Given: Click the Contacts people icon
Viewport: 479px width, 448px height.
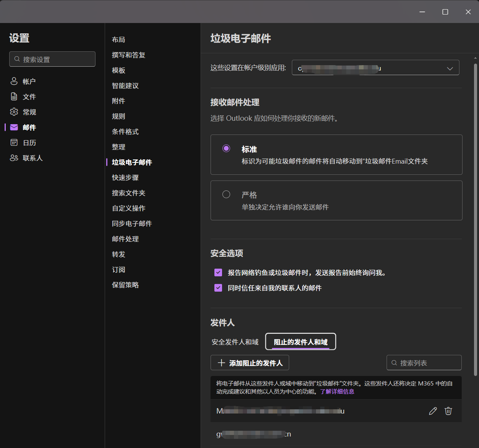Looking at the screenshot, I should pyautogui.click(x=14, y=158).
